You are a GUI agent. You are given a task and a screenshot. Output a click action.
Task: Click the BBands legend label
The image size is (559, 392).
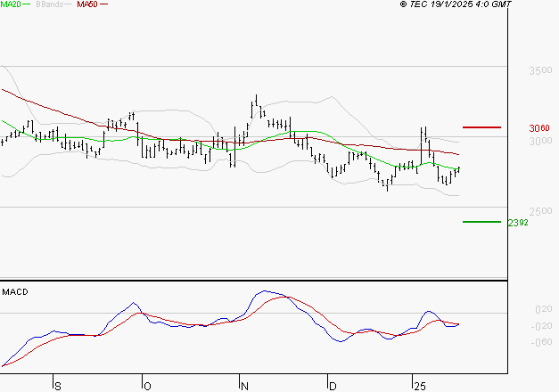click(x=48, y=4)
